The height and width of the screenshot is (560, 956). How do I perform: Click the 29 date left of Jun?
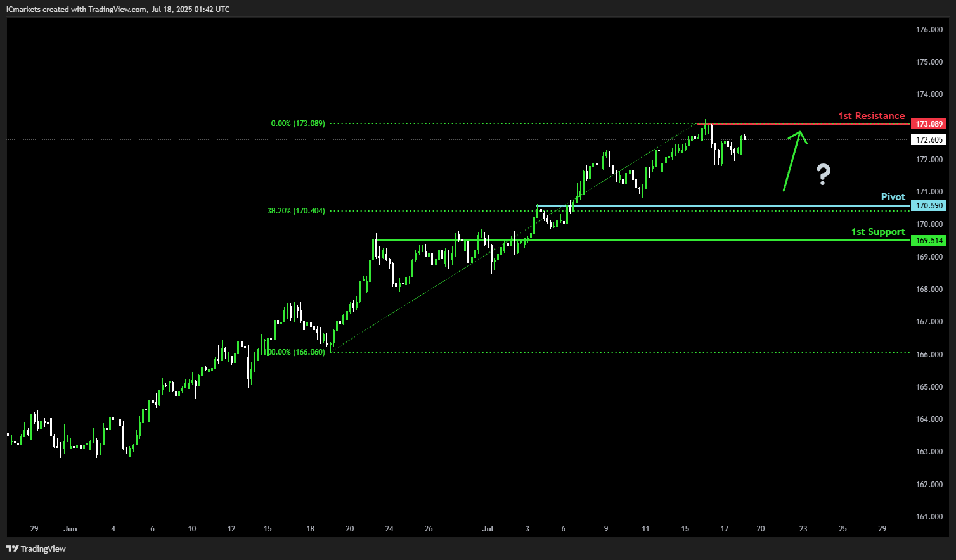click(34, 529)
